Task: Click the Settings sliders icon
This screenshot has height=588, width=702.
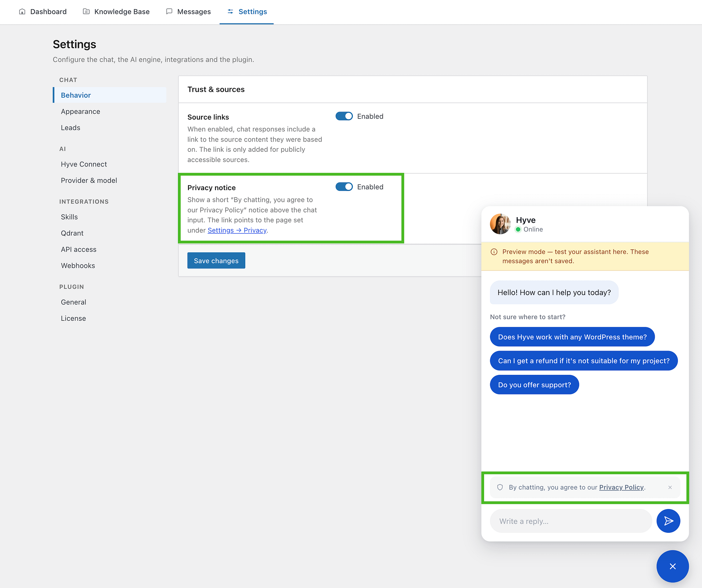Action: coord(230,12)
